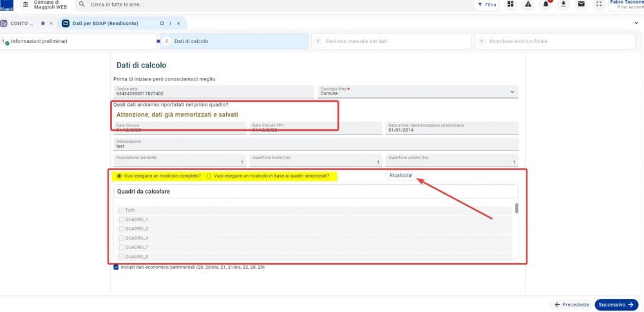Go to step Gestione manuale dei dati
Viewport: 644px width, 312px height.
click(x=392, y=41)
